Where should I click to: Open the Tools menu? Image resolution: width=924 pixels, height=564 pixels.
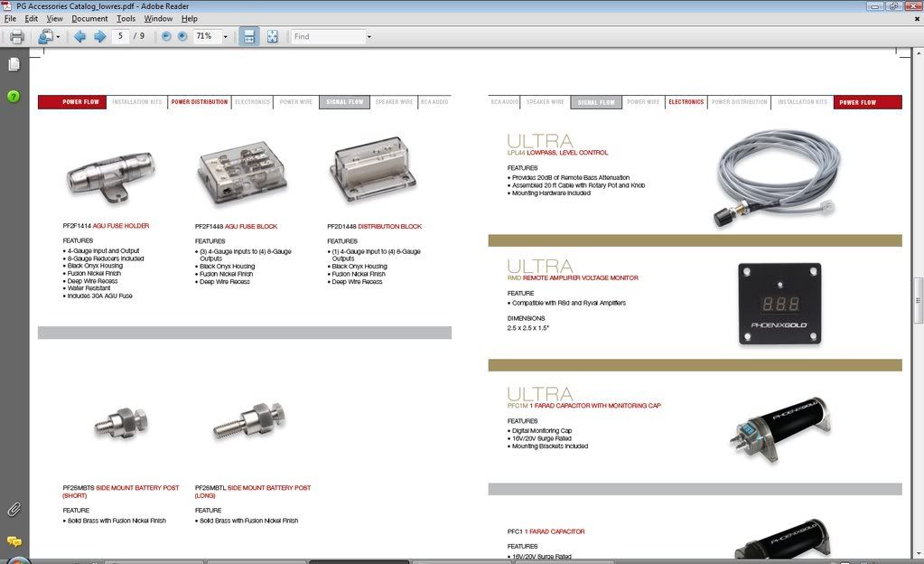pos(126,18)
